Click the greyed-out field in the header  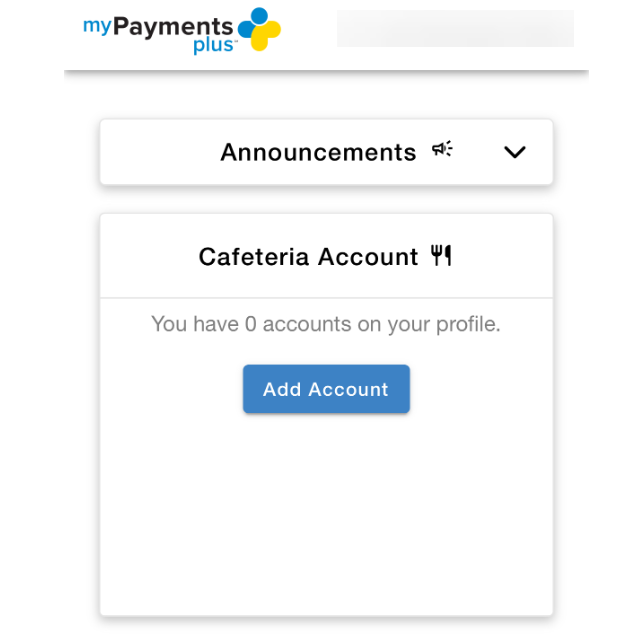(455, 29)
